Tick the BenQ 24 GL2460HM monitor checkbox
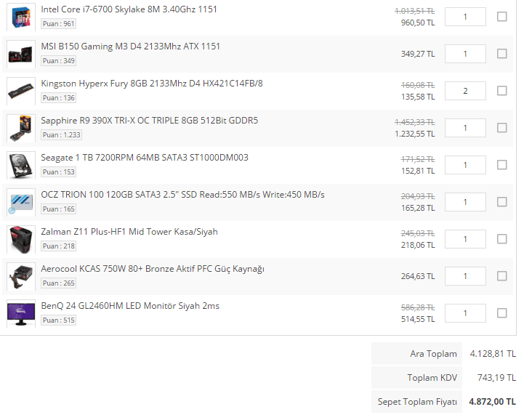 [x=502, y=313]
